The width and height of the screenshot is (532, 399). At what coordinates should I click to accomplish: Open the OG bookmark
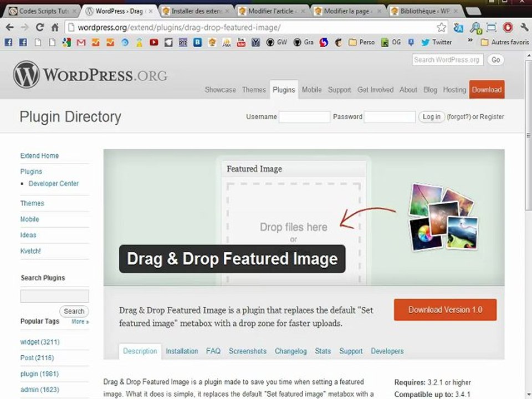391,42
